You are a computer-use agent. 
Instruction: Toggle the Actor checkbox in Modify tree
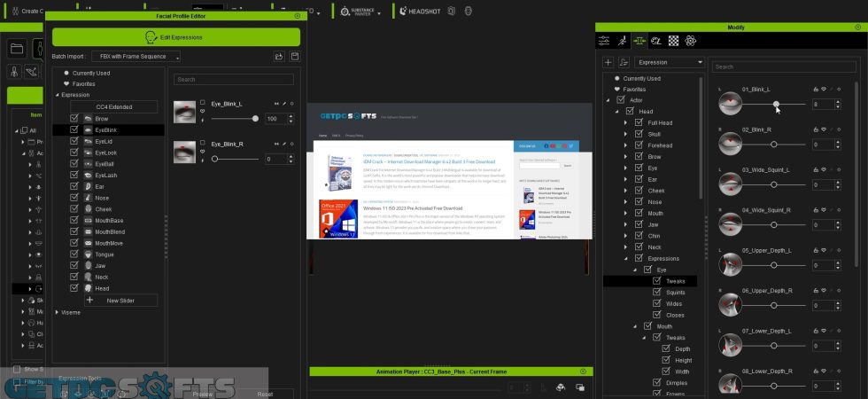coord(621,100)
